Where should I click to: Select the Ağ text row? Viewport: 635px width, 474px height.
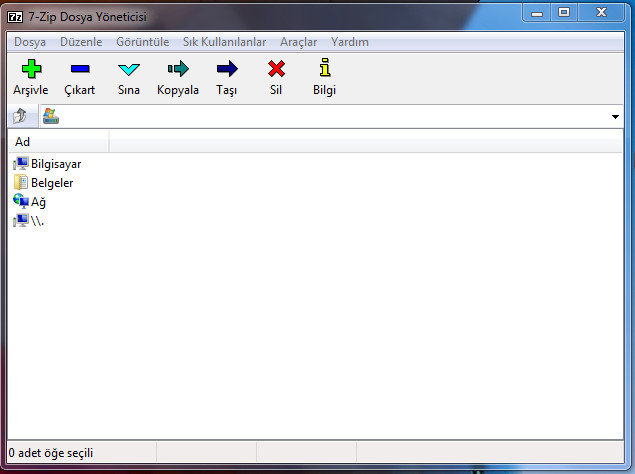pos(38,202)
